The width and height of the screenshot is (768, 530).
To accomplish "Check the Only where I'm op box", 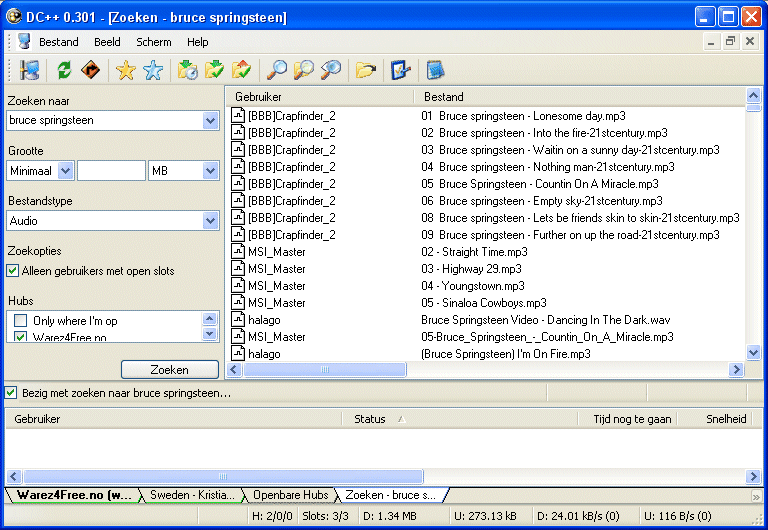I will (21, 321).
